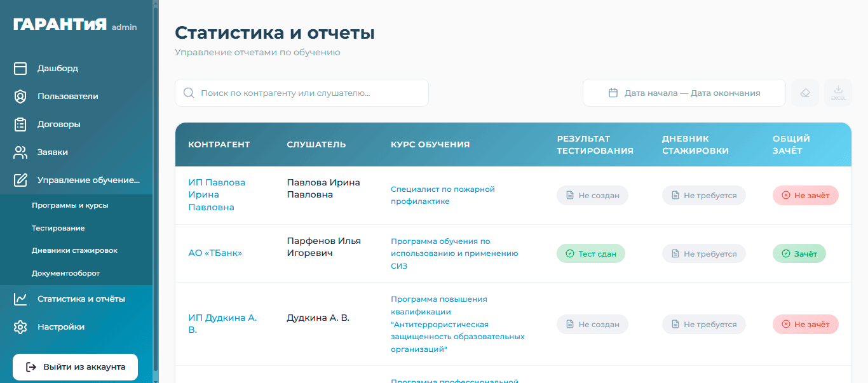This screenshot has width=868, height=383.
Task: Click Общий зачёт column header
Action: click(792, 144)
